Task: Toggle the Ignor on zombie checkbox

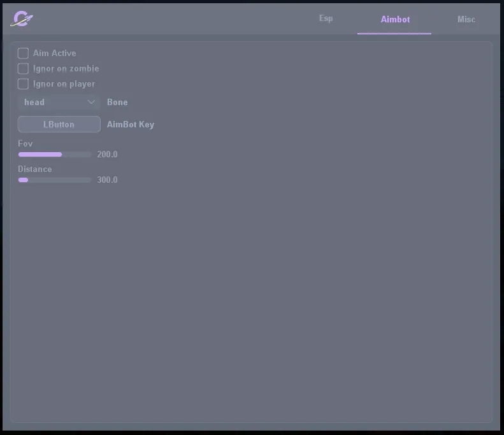Action: point(24,69)
